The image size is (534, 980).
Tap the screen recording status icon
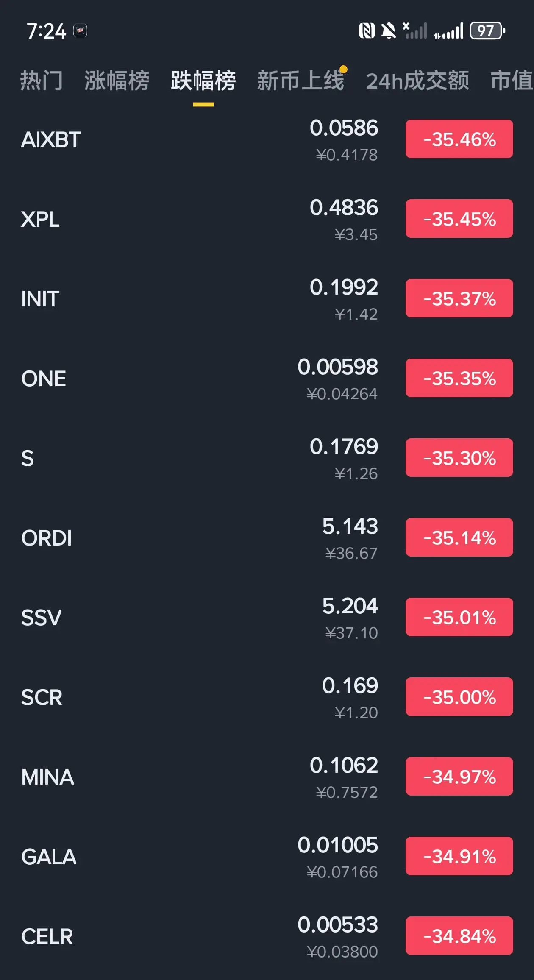[x=80, y=31]
